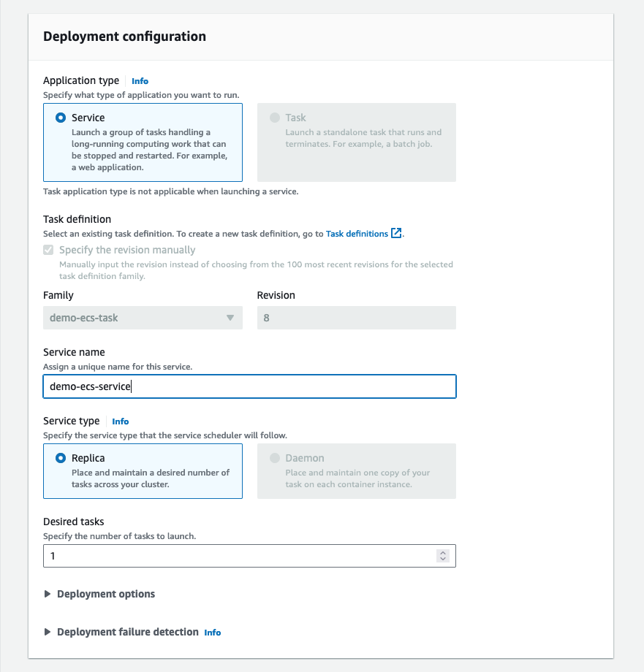Click the Family field label

[x=58, y=295]
